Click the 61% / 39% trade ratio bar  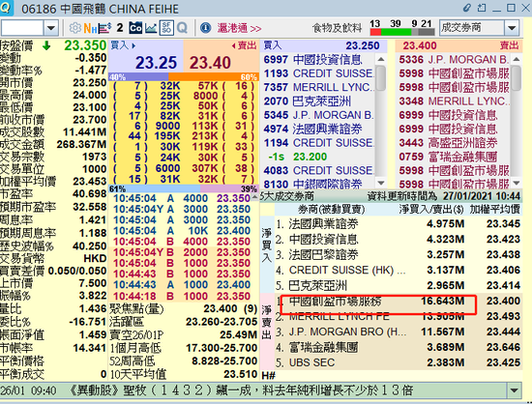(x=184, y=188)
